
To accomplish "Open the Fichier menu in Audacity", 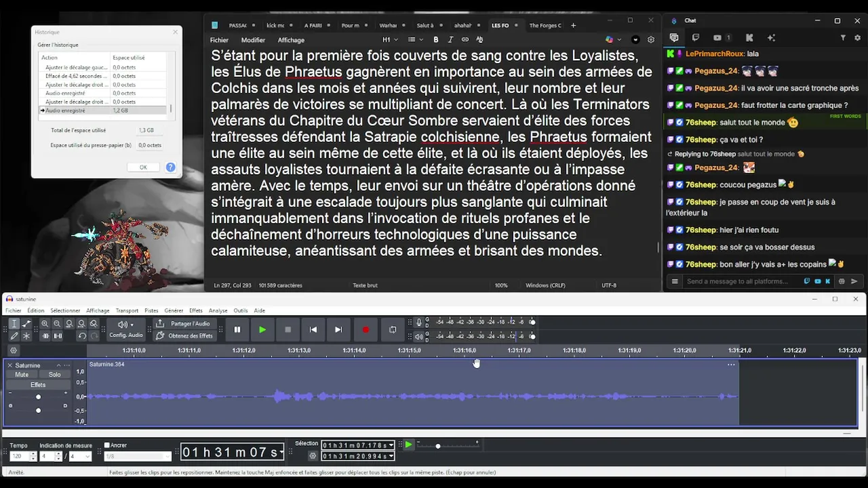I will [x=14, y=310].
